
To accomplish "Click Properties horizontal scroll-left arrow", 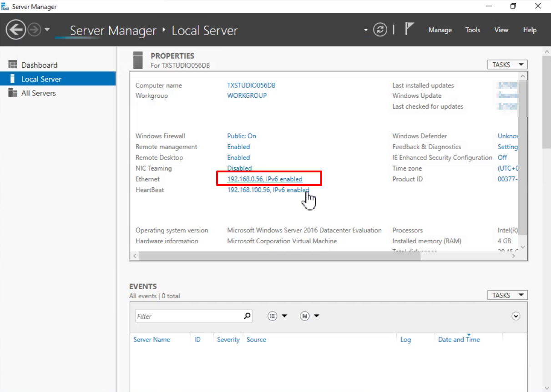I will coord(135,256).
